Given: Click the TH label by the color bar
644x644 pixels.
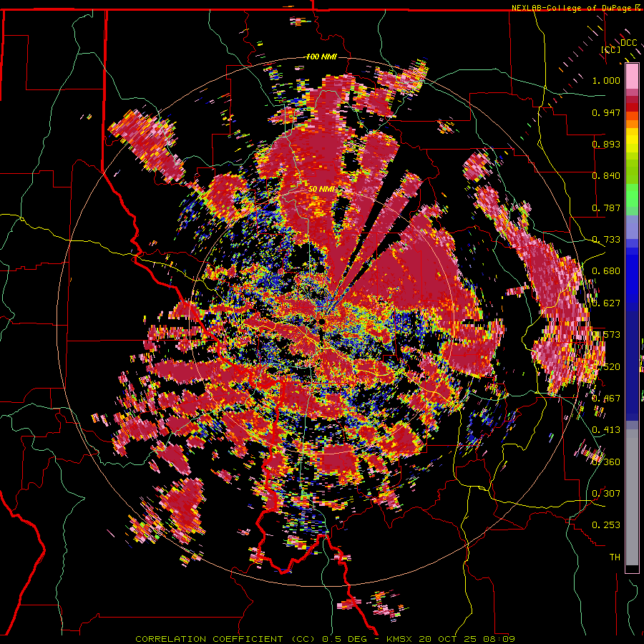Looking at the screenshot, I should pos(615,557).
